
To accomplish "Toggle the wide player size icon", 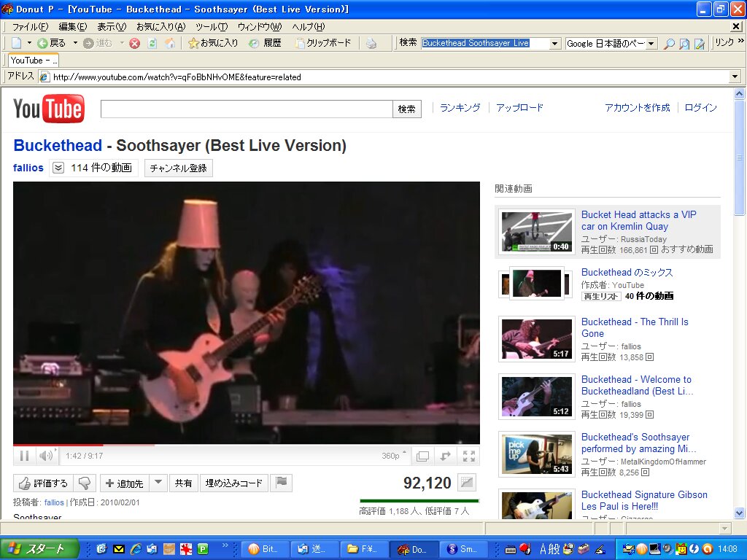I will 422,456.
